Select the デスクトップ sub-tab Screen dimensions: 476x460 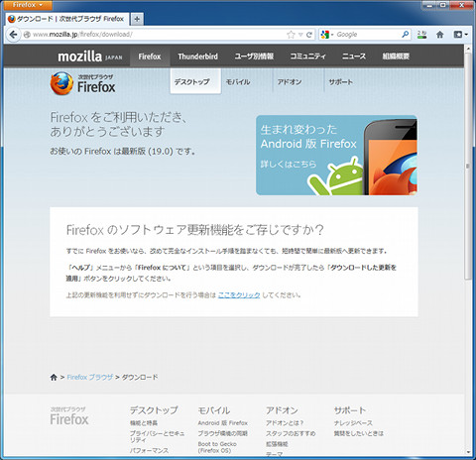point(195,81)
